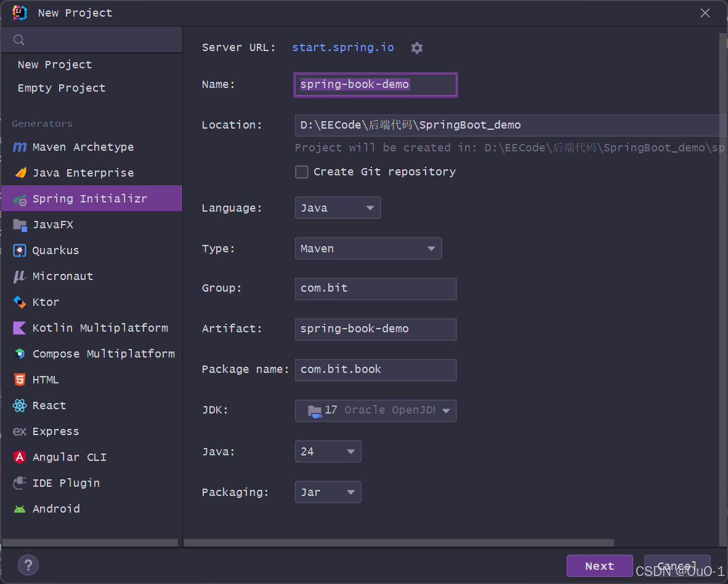Screen dimensions: 728x584
Task: Open help with question mark button
Action: (28, 565)
